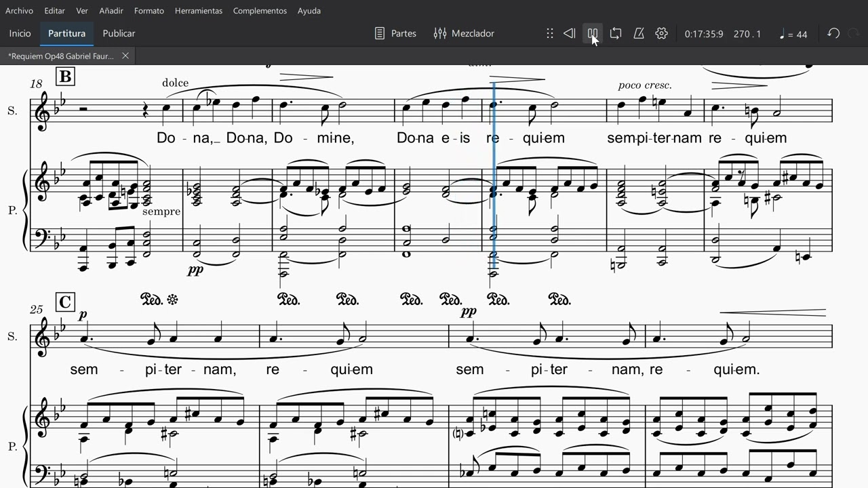Toggle loop playback
The image size is (868, 488).
pyautogui.click(x=616, y=33)
